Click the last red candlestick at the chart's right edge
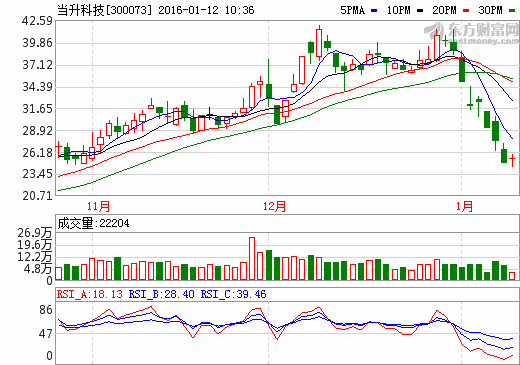Screen dimensions: 520x365 tap(512, 160)
